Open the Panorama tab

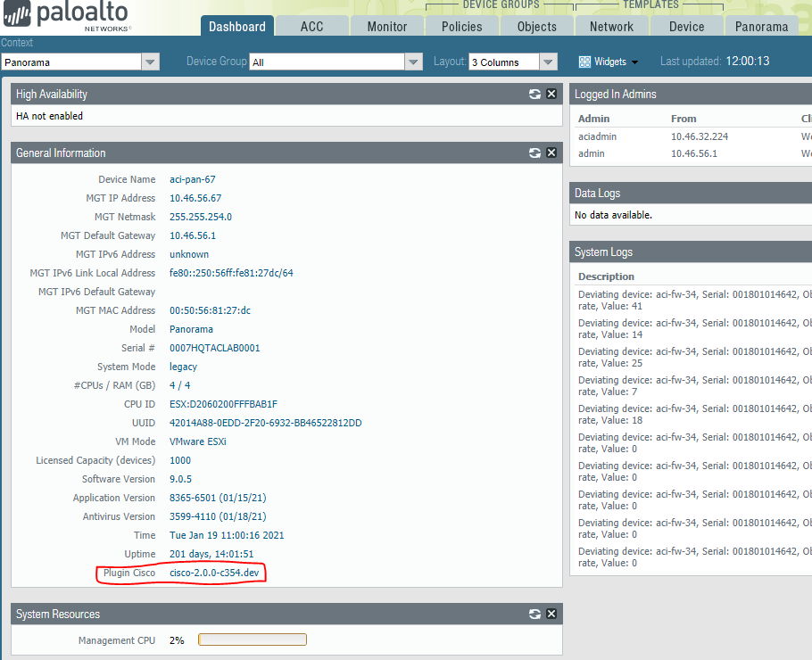click(x=761, y=26)
